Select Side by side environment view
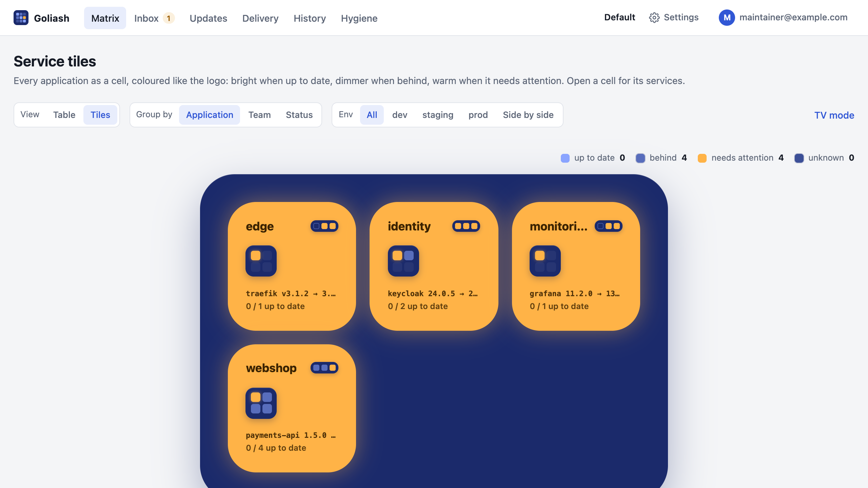Viewport: 868px width, 488px height. point(528,115)
